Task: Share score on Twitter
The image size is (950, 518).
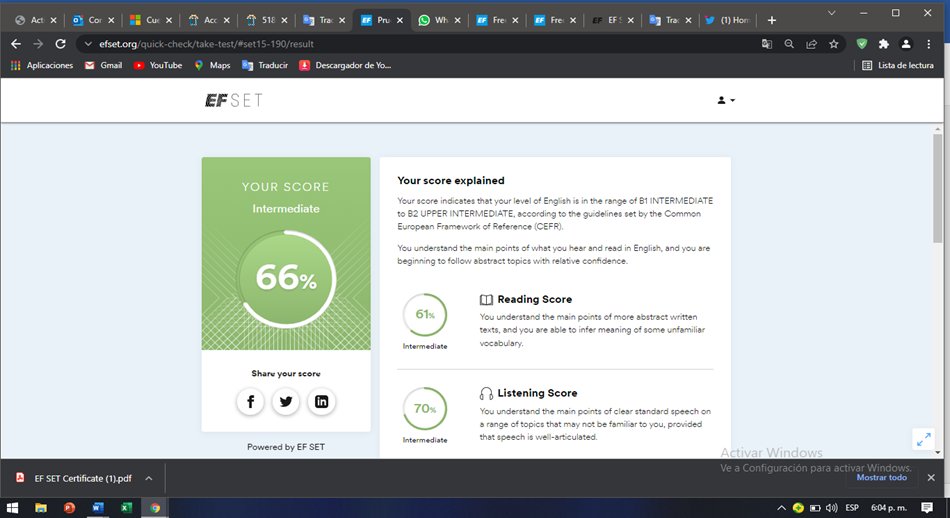Action: (x=286, y=401)
